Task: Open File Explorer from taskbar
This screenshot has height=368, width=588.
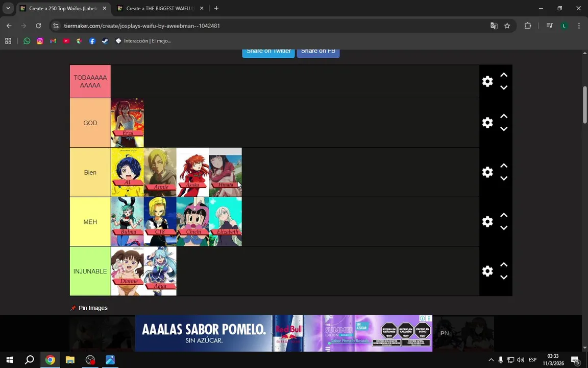Action: [x=70, y=360]
